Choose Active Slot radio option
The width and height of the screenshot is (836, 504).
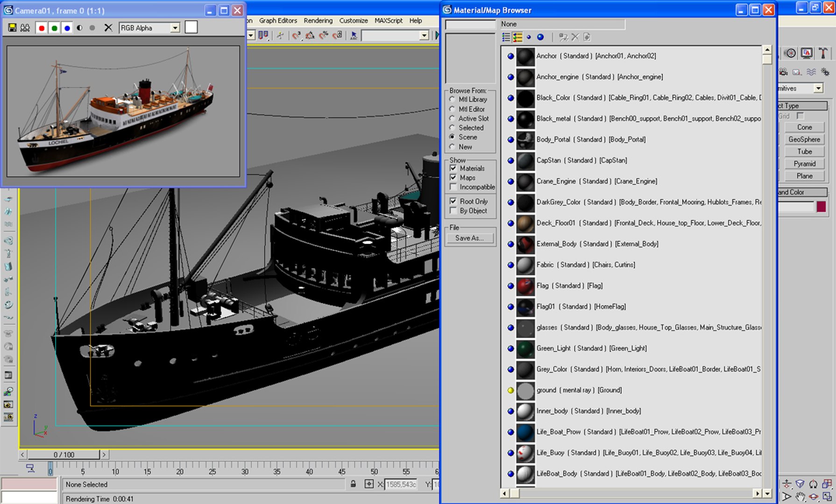coord(452,119)
